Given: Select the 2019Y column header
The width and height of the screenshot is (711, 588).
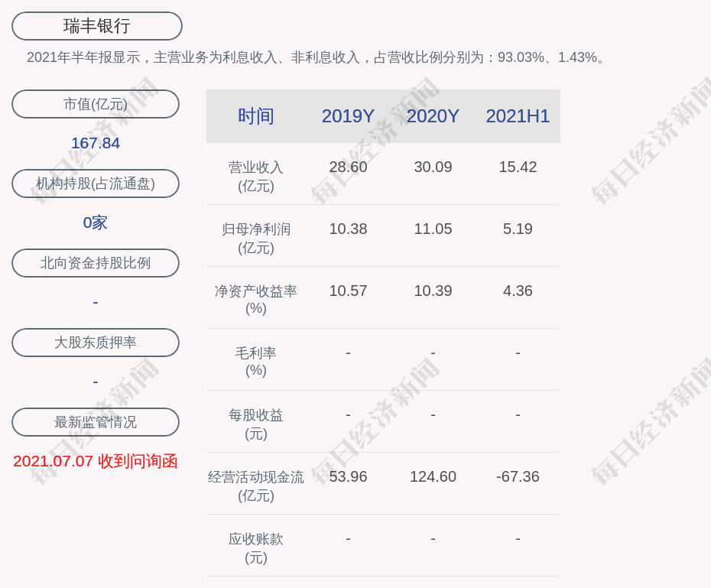Looking at the screenshot, I should [348, 116].
